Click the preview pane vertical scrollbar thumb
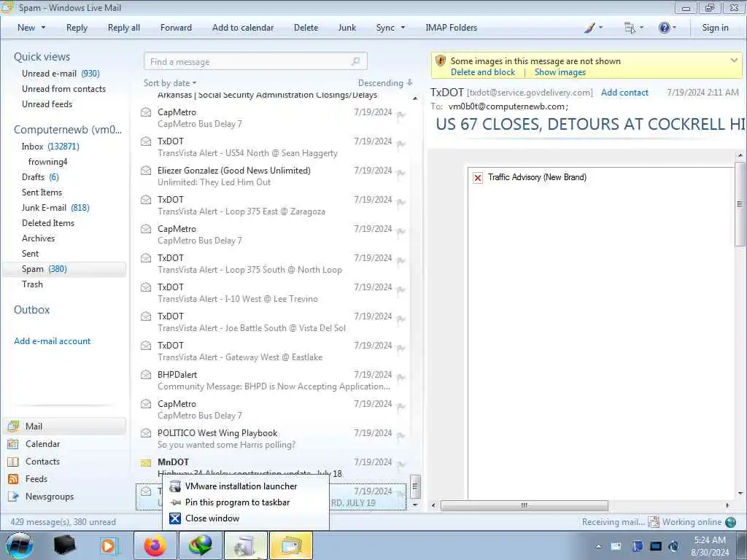The image size is (747, 560). tap(740, 204)
